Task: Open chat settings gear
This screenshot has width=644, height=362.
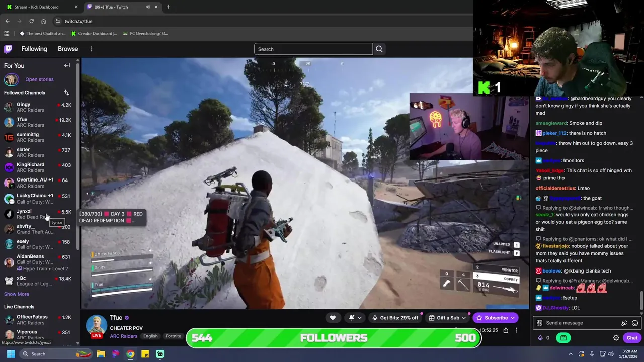Action: 616,338
